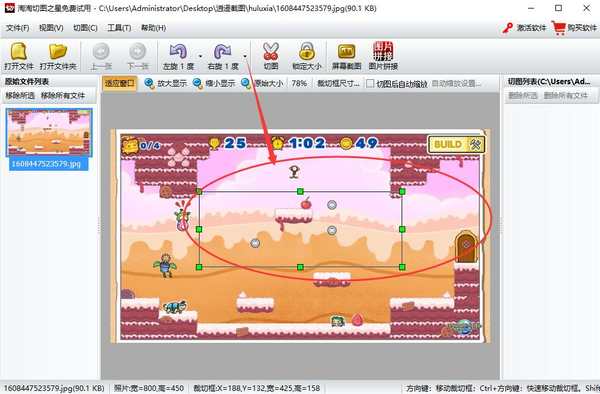Rotate left one degree with 左旋 icon
The image size is (600, 394).
[178, 51]
